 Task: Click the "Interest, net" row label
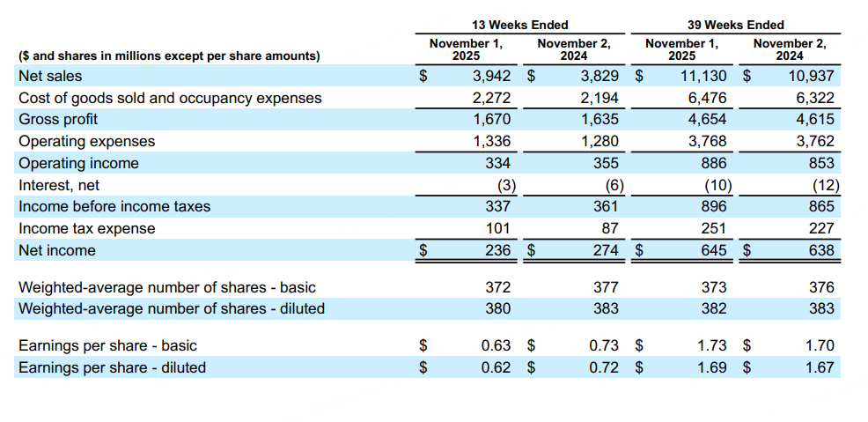click(x=59, y=185)
